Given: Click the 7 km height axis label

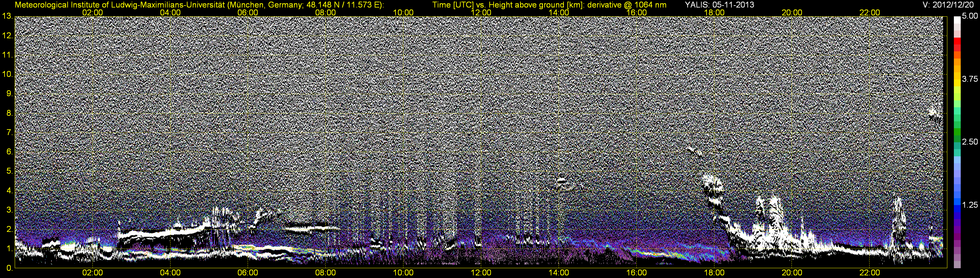Looking at the screenshot, I should [x=9, y=132].
